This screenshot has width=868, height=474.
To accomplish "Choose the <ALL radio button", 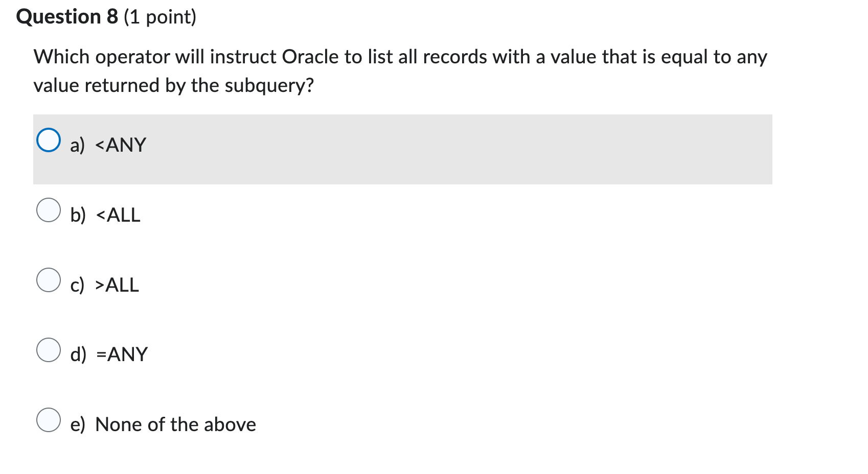I will tap(49, 210).
